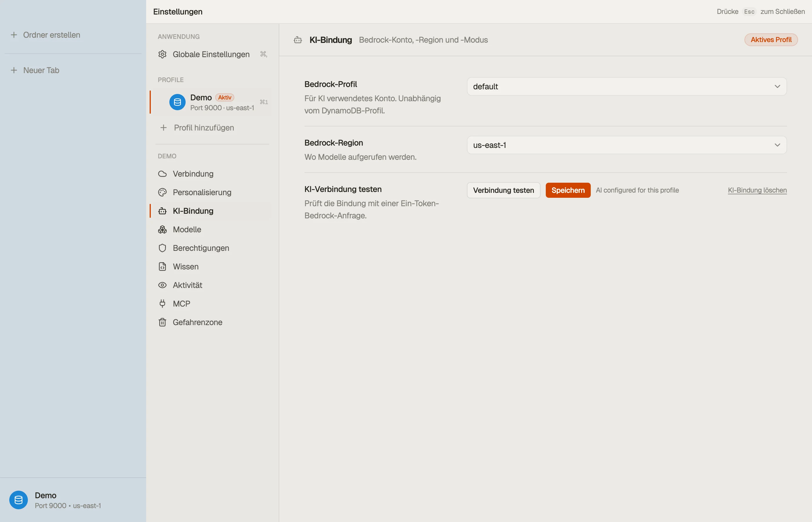
Task: Click the Esc key hint to close settings
Action: coord(749,12)
